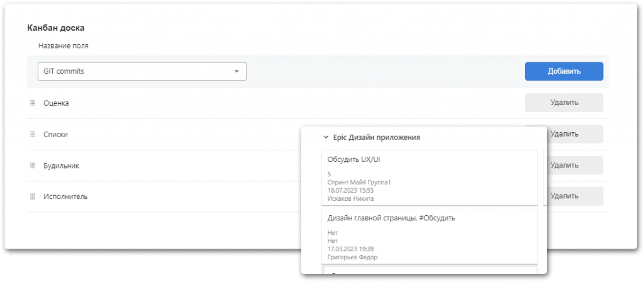Select the Будильник row label
The image size is (644, 282).
click(x=61, y=166)
